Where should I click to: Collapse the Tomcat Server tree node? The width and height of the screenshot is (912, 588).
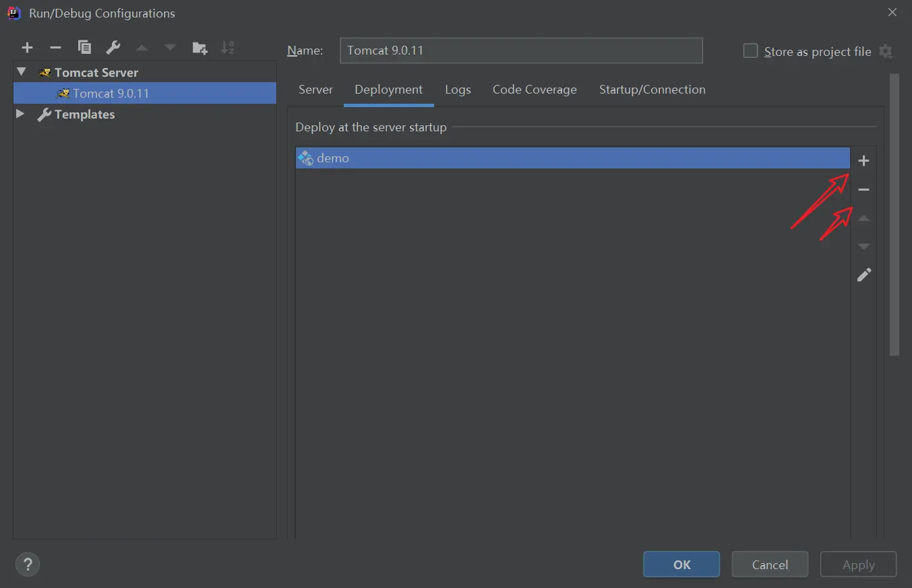click(x=22, y=71)
